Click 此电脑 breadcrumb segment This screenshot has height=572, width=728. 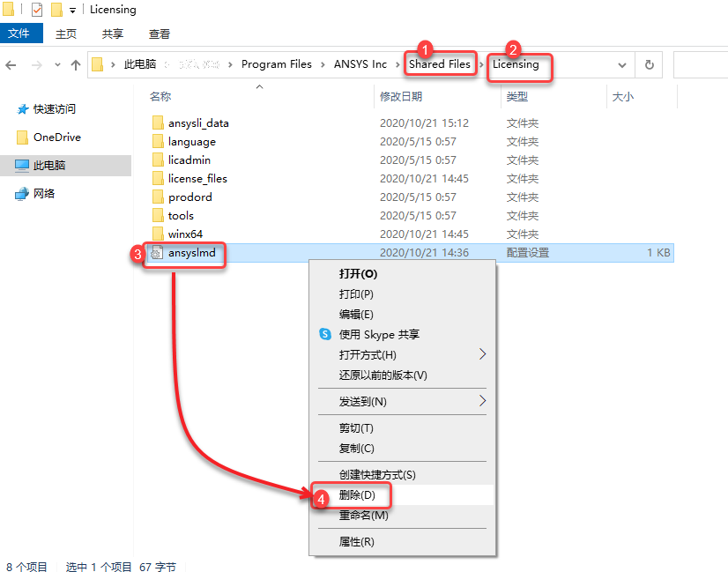pos(140,64)
